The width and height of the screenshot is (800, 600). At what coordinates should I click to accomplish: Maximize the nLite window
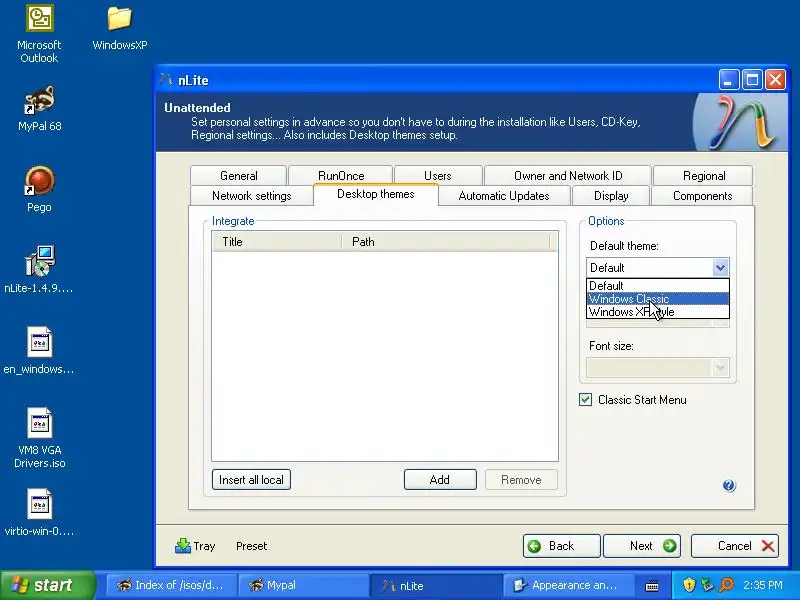(752, 80)
